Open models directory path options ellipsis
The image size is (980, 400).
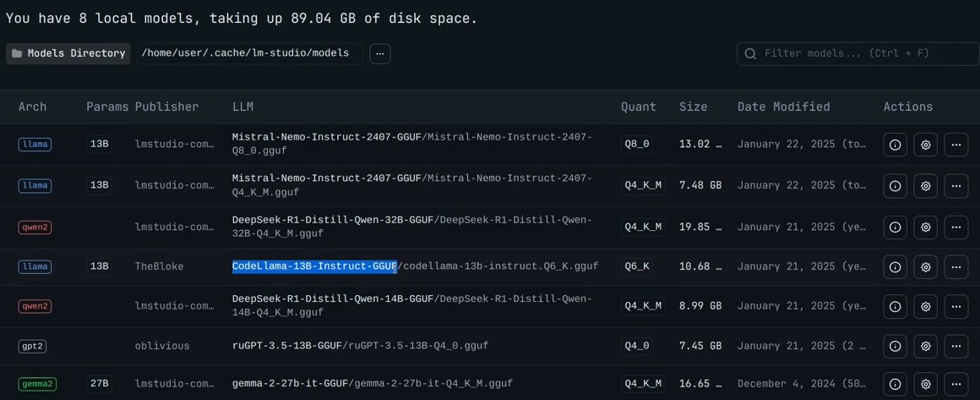coord(380,54)
